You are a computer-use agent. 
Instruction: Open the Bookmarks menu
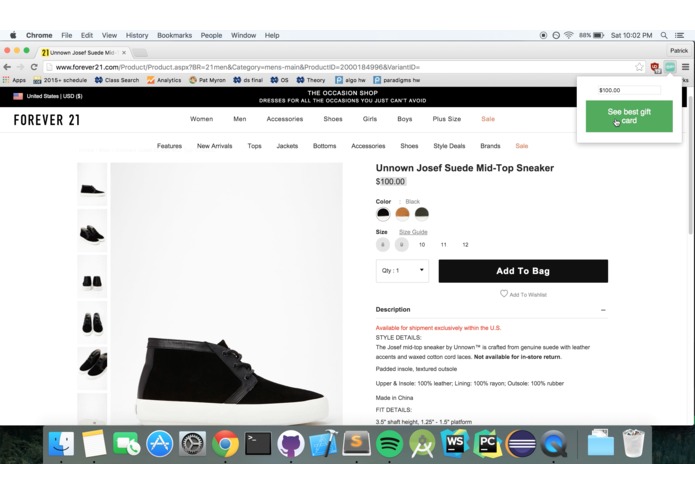(x=175, y=35)
